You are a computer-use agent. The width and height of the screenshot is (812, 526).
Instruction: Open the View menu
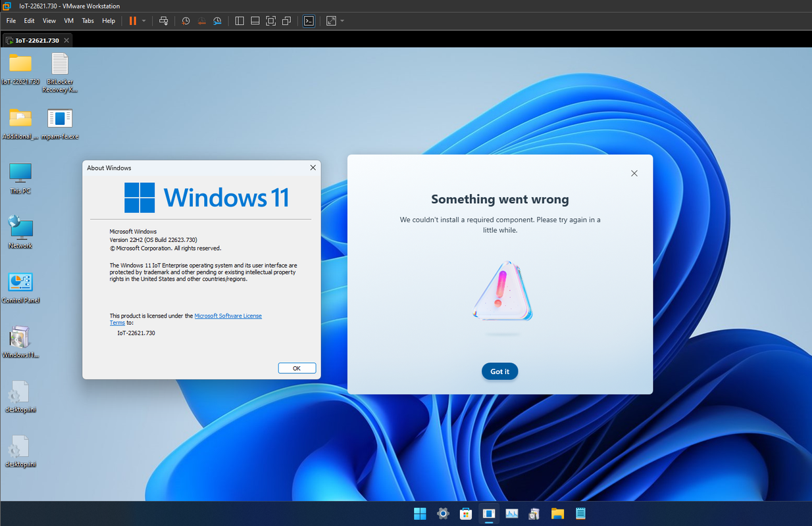pos(49,21)
